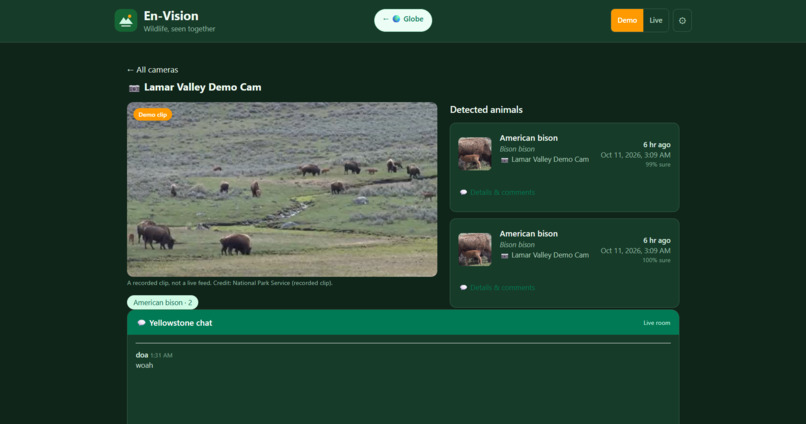Click the recorded clip credit caption
This screenshot has width=806, height=424.
point(230,283)
